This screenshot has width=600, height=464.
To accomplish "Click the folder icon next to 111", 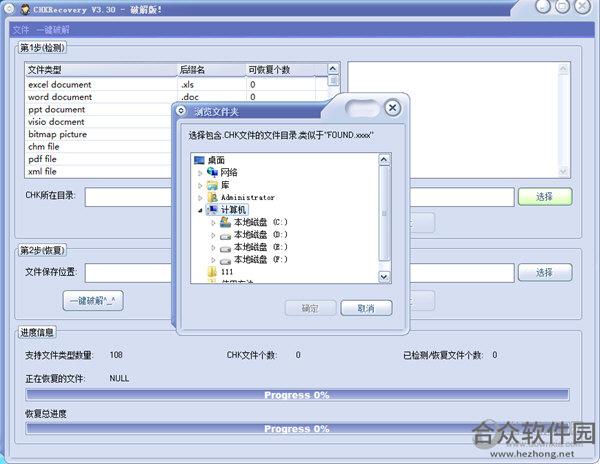I will coord(212,272).
